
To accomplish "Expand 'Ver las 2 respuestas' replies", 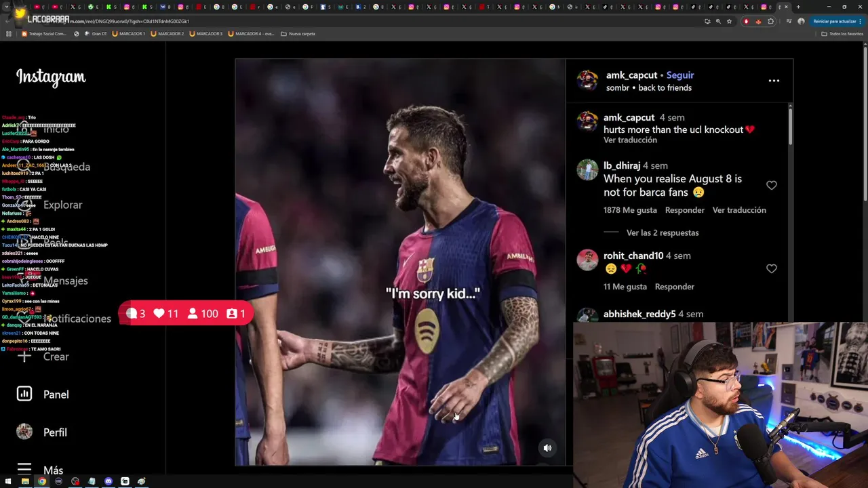I will tap(663, 232).
